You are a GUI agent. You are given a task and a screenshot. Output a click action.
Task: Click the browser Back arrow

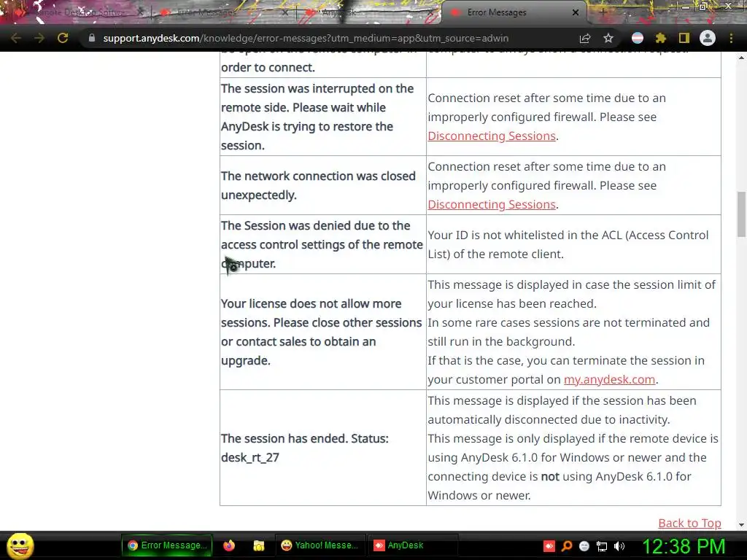[x=16, y=38]
